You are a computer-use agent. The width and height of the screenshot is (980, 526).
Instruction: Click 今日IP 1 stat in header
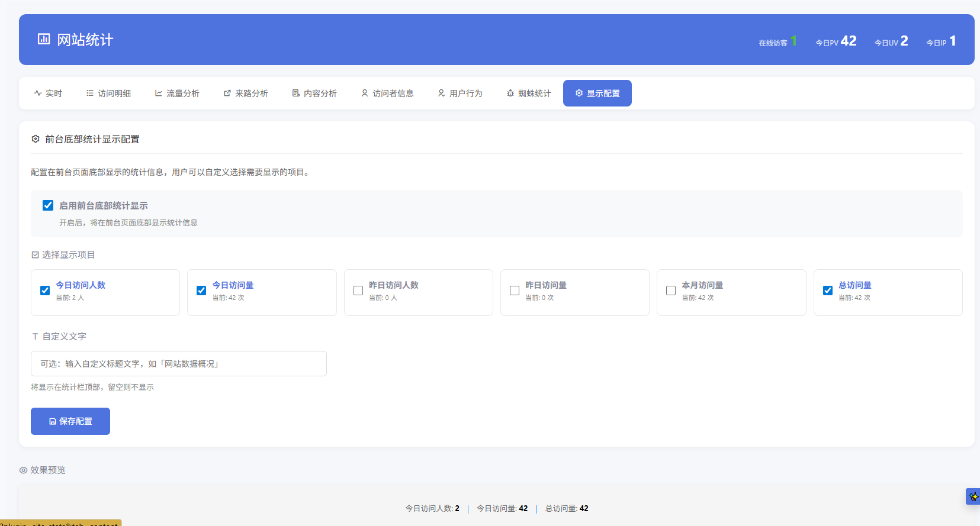(942, 41)
